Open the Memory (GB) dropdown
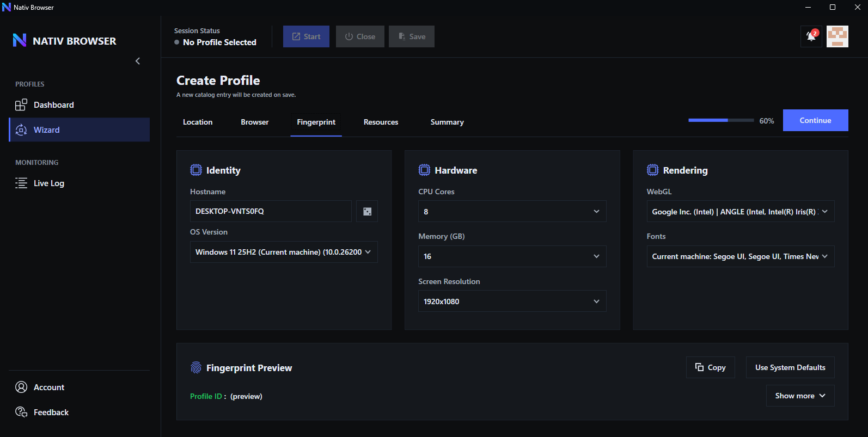The height and width of the screenshot is (437, 868). pos(512,256)
